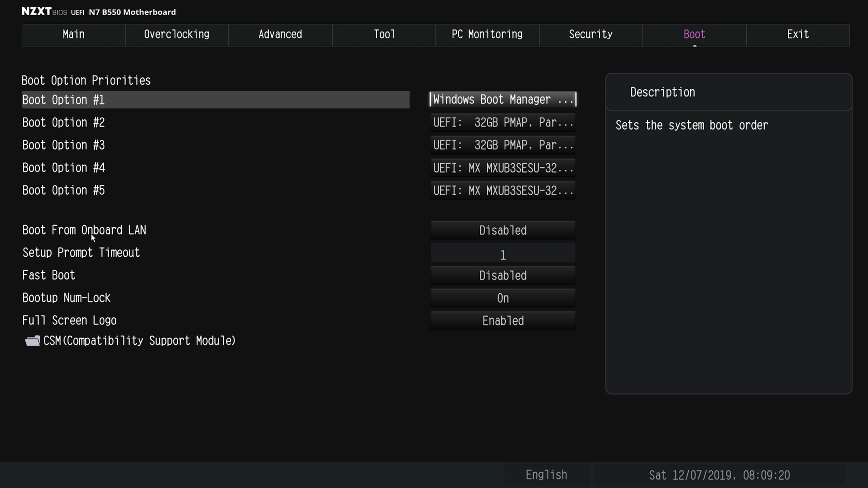Select the Tool tab
Image resolution: width=868 pixels, height=488 pixels.
[x=384, y=35]
